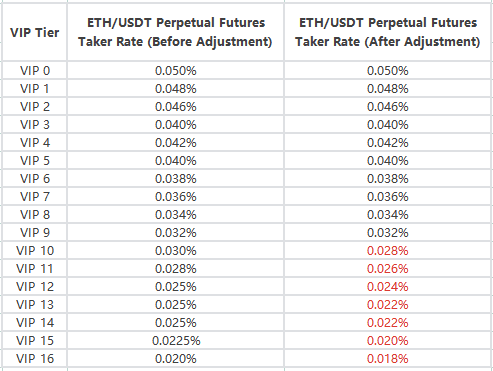Image resolution: width=493 pixels, height=371 pixels.
Task: Select the red 0.024% cell for VIP 12
Action: pos(388,287)
